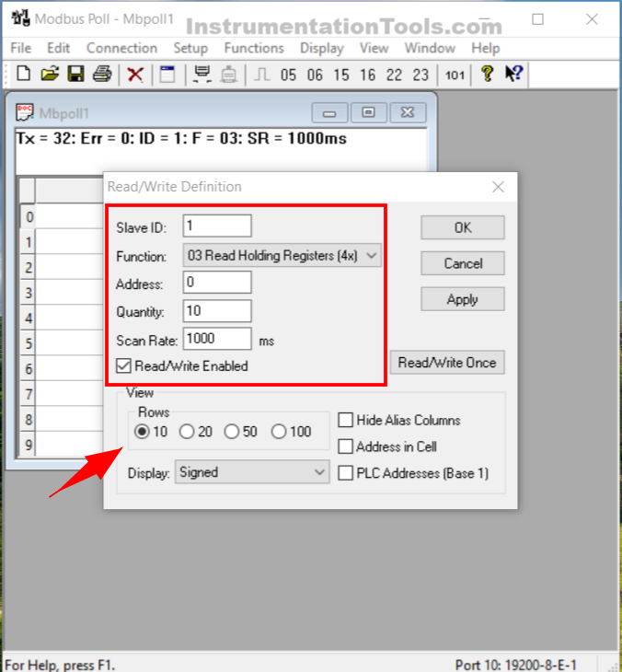
Task: Maximize the Mbpoll1 child window
Action: (368, 112)
